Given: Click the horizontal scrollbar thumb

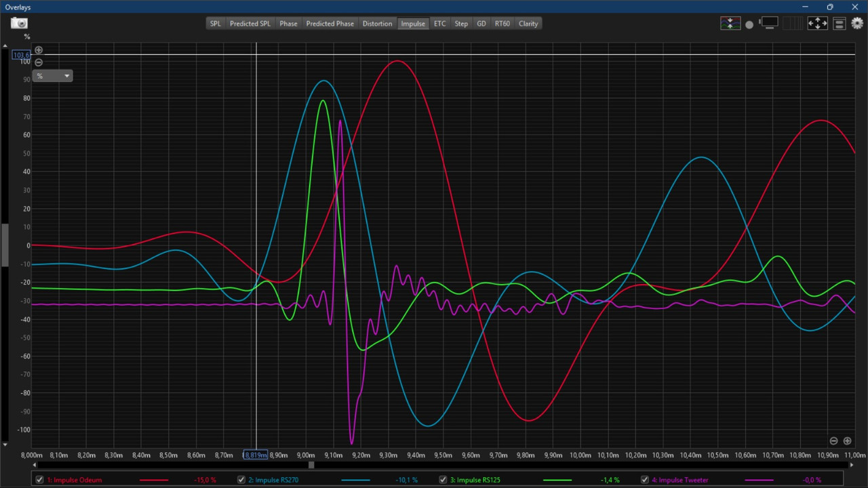Looking at the screenshot, I should click(x=311, y=465).
